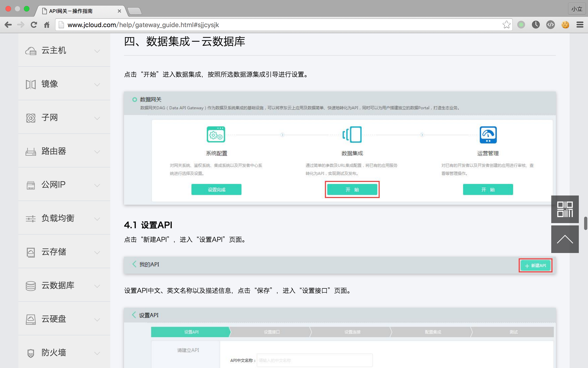Click the 云数据库 database icon
The image size is (588, 368).
click(x=31, y=286)
